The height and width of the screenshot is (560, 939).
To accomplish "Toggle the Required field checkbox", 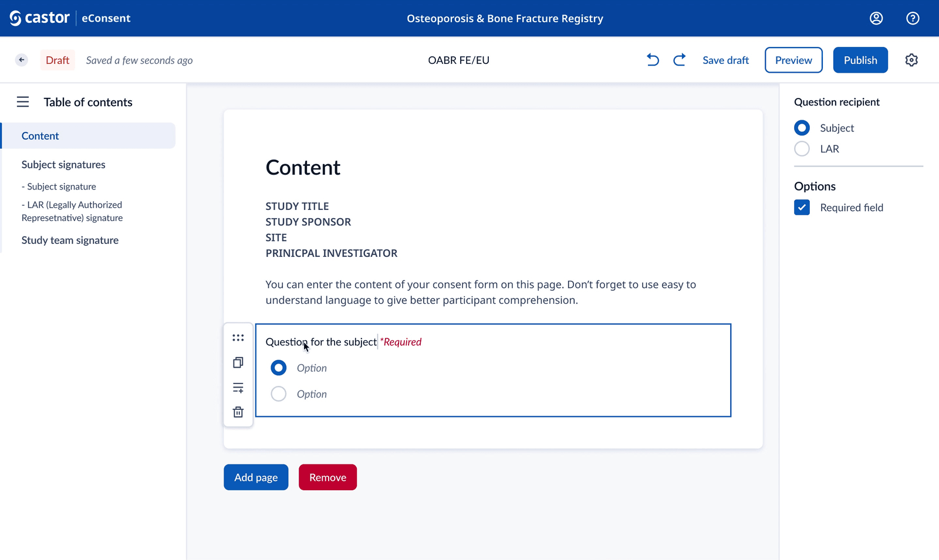I will [802, 208].
